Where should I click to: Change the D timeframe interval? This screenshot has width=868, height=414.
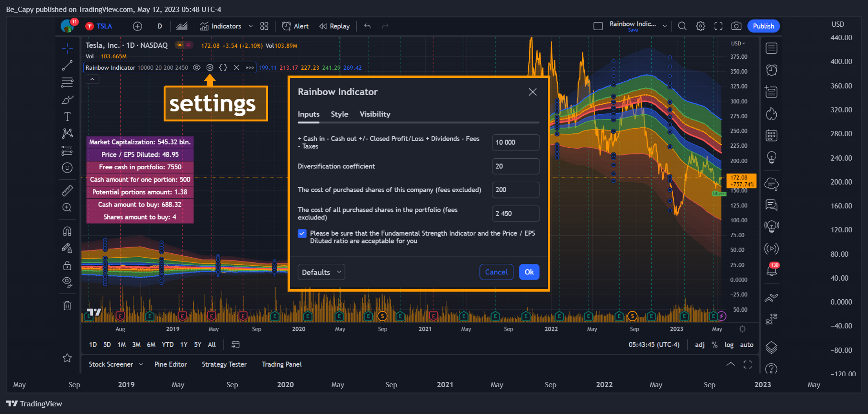pyautogui.click(x=160, y=26)
